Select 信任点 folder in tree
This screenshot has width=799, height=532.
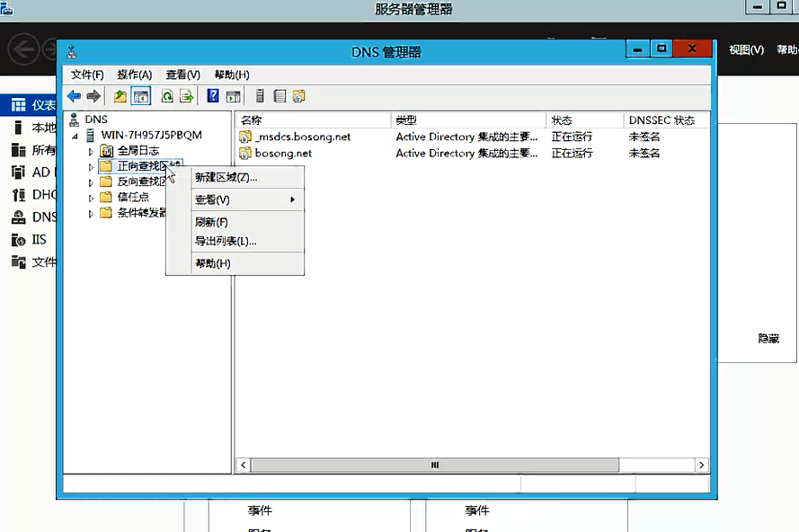coord(133,197)
